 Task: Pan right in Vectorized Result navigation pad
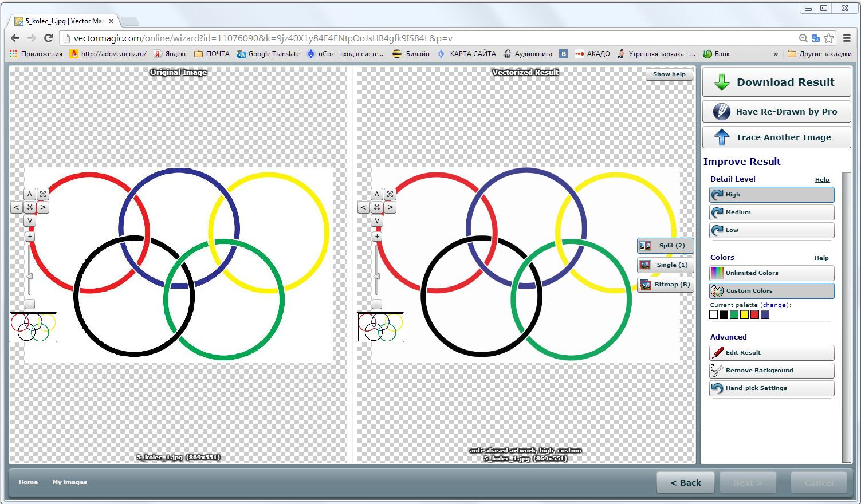pyautogui.click(x=390, y=207)
